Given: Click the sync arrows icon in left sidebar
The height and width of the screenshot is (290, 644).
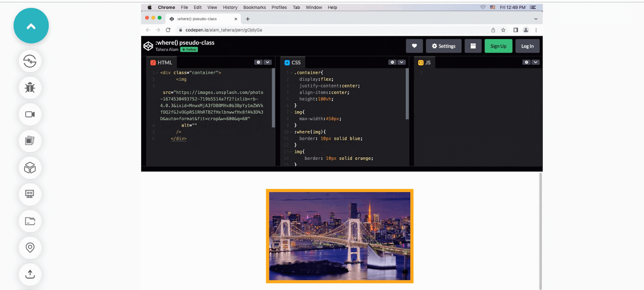Looking at the screenshot, I should [x=30, y=61].
